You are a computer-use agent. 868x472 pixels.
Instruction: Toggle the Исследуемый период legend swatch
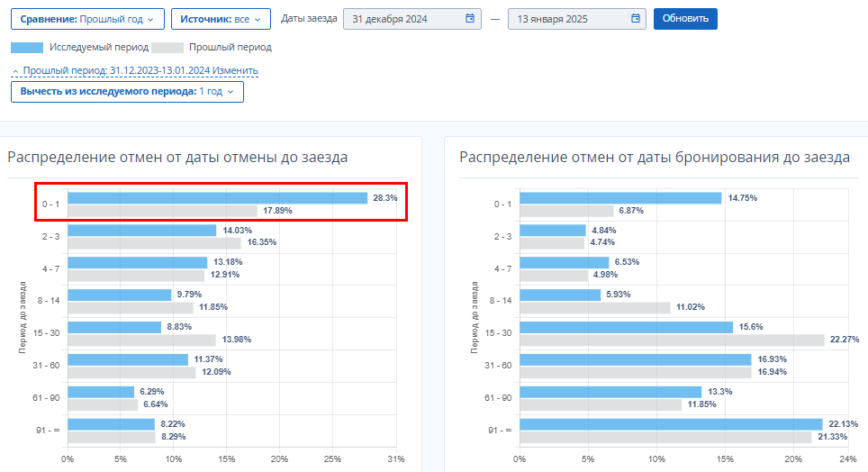[x=27, y=48]
